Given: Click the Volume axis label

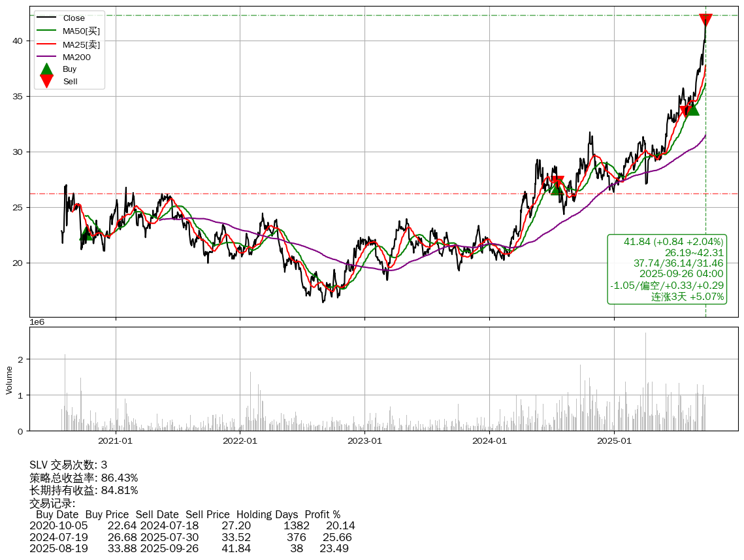Looking at the screenshot, I should pyautogui.click(x=9, y=380).
